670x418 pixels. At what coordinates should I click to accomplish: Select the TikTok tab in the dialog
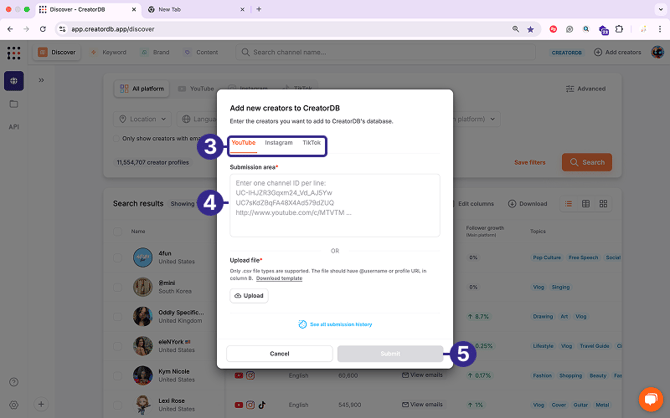(x=311, y=143)
